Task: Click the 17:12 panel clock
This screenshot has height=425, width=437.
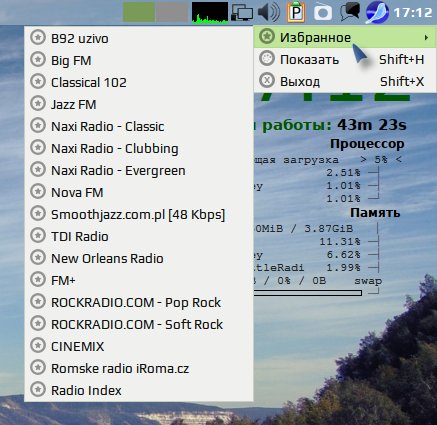Action: 413,13
